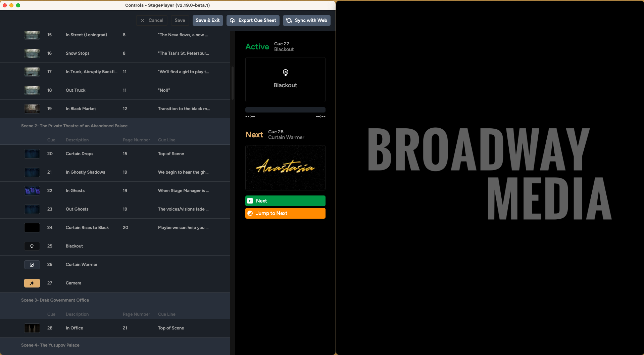Sync with Web
The height and width of the screenshot is (355, 644).
click(x=307, y=20)
